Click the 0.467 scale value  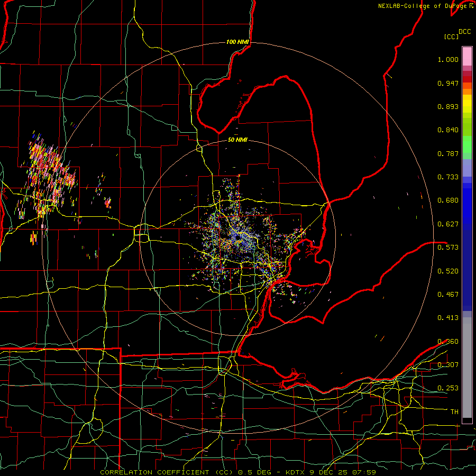pos(448,295)
